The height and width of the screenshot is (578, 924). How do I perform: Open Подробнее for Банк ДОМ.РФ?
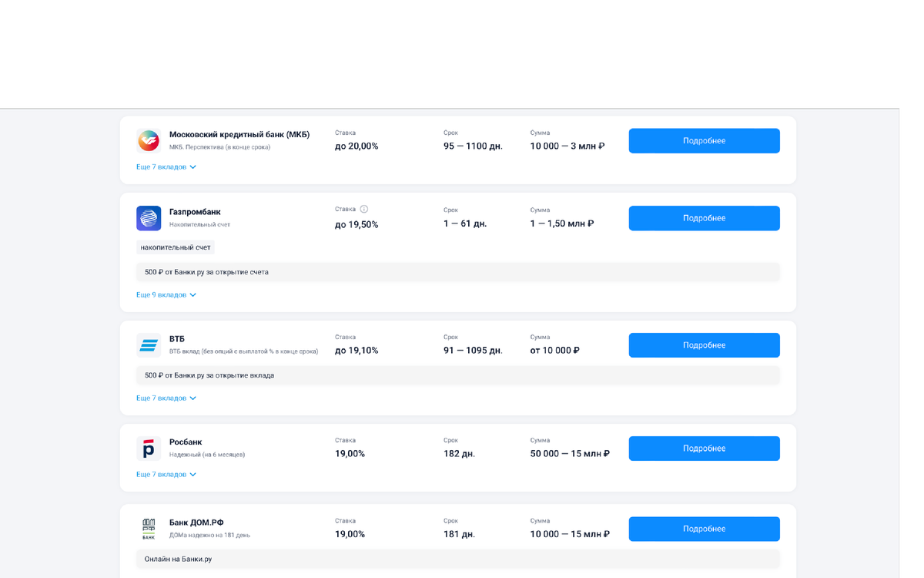click(x=704, y=529)
